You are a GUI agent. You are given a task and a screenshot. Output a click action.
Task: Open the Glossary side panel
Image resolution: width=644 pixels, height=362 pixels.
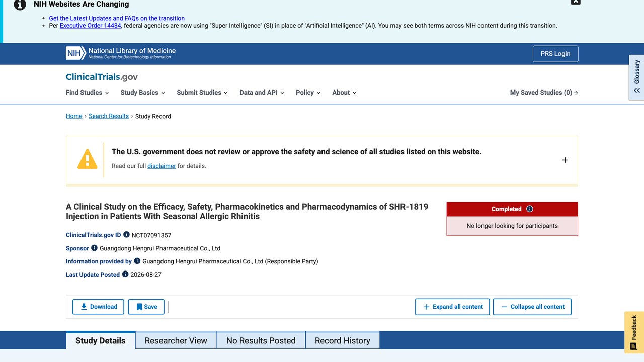(x=636, y=77)
